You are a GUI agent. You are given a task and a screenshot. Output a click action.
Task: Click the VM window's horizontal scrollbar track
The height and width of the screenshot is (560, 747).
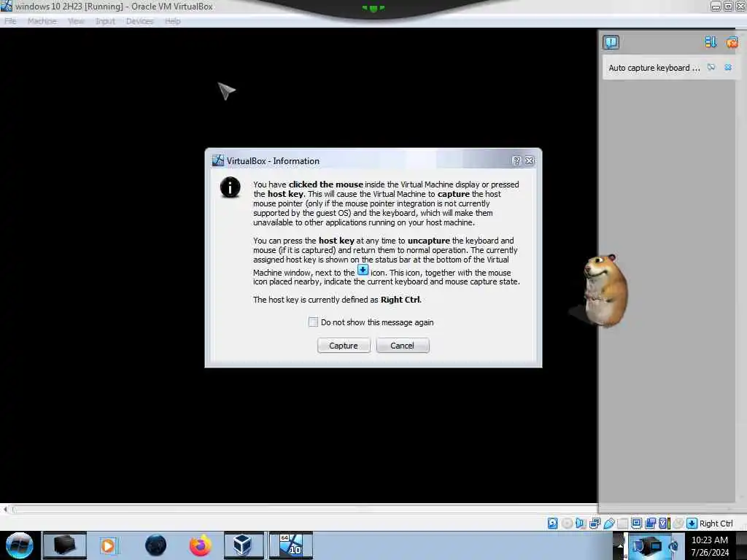(x=305, y=509)
